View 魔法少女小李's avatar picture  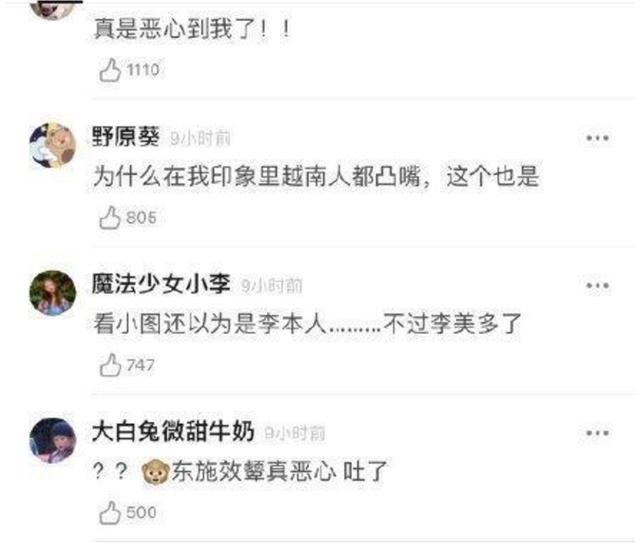53,293
